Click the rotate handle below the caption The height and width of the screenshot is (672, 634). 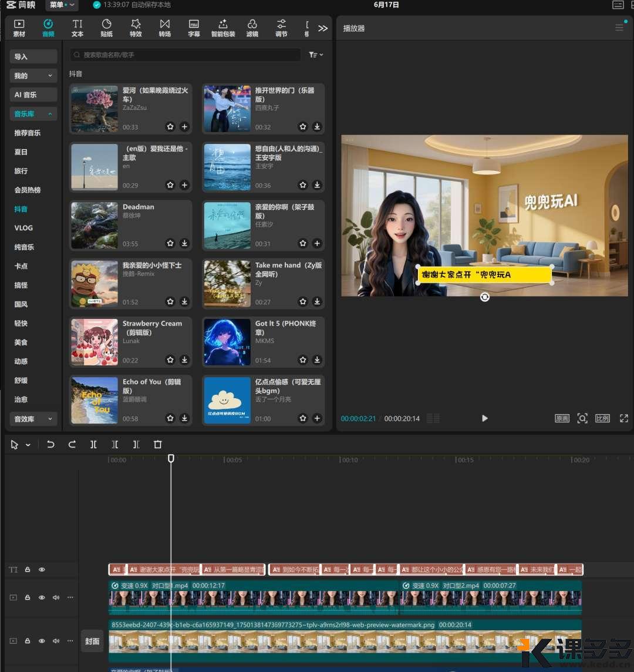pos(484,297)
